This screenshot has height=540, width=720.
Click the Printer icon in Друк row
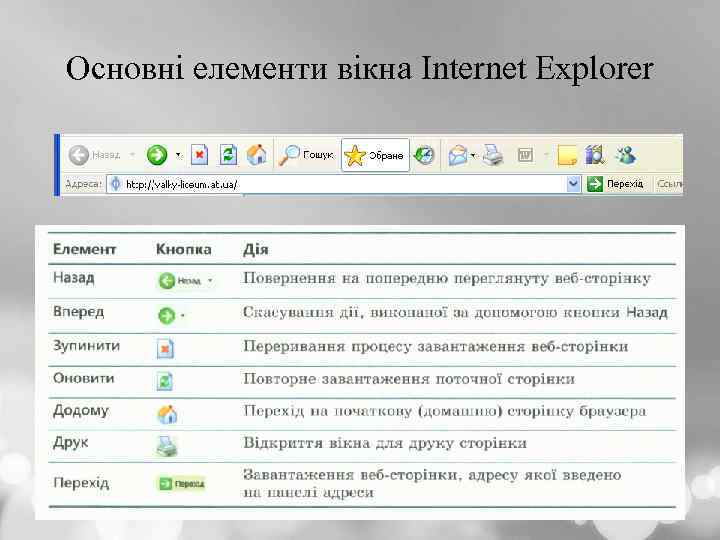click(167, 446)
